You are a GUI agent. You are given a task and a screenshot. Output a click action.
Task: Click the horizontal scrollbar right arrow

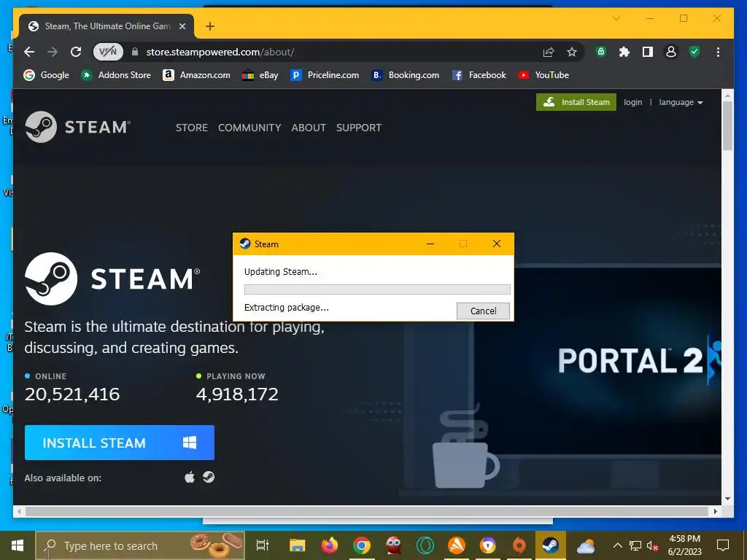pos(715,511)
